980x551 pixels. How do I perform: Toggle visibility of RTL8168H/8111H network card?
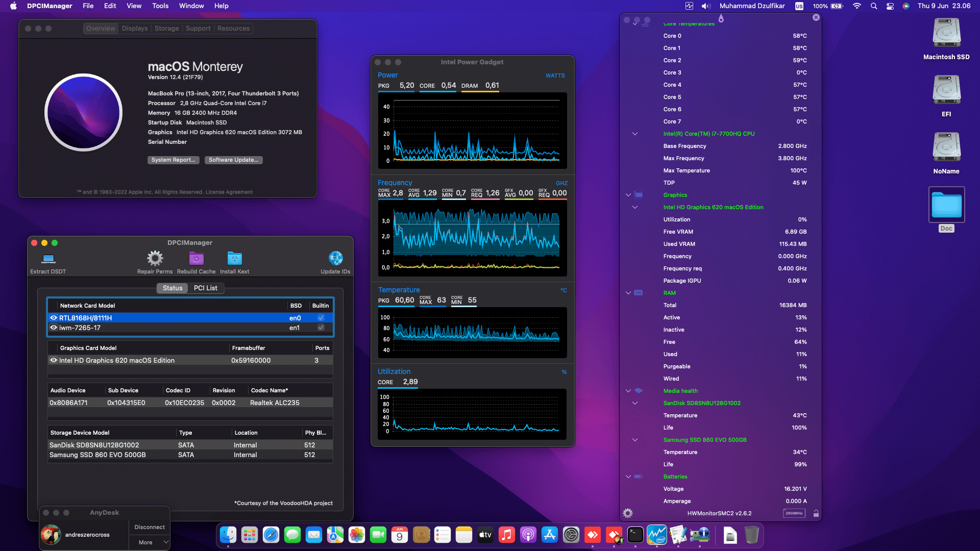click(x=54, y=317)
